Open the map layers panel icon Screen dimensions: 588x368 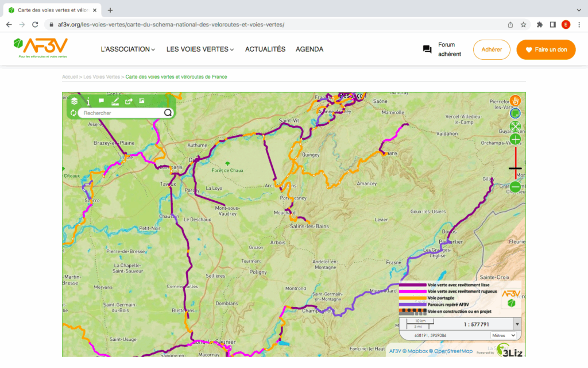[x=74, y=101]
